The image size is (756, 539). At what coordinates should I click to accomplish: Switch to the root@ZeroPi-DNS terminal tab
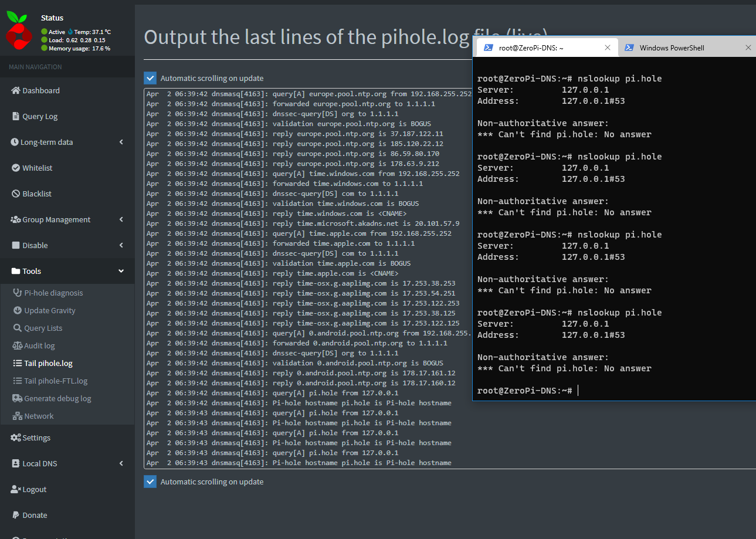(x=547, y=48)
